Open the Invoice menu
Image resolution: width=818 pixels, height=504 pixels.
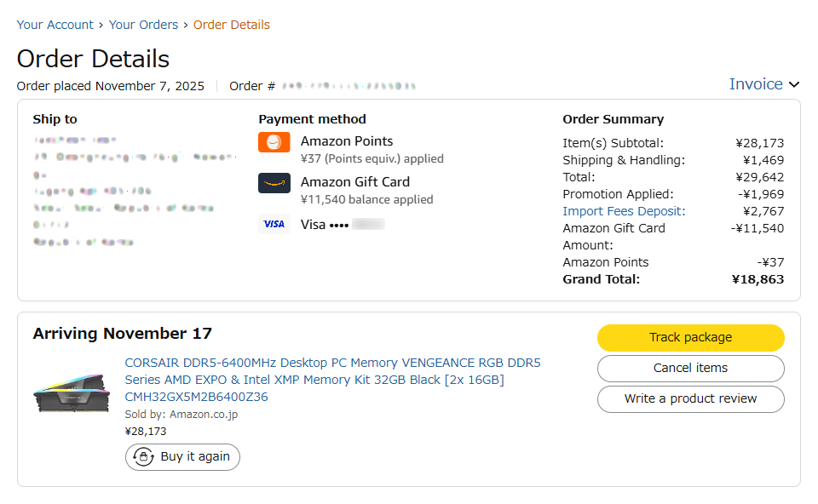click(x=756, y=84)
